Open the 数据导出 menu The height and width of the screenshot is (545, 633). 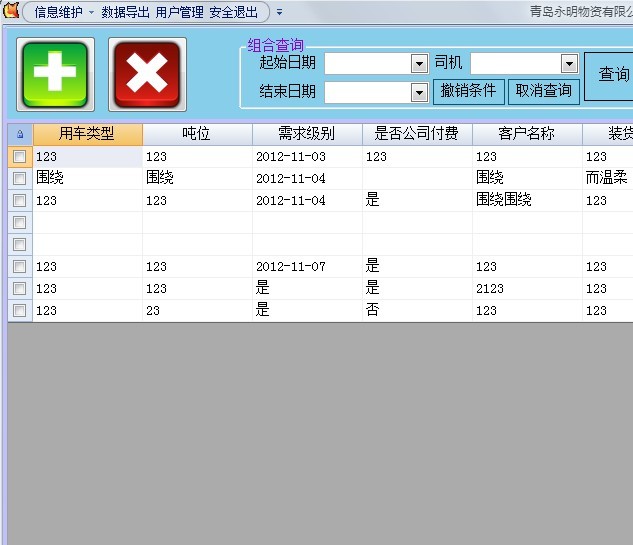click(x=125, y=13)
